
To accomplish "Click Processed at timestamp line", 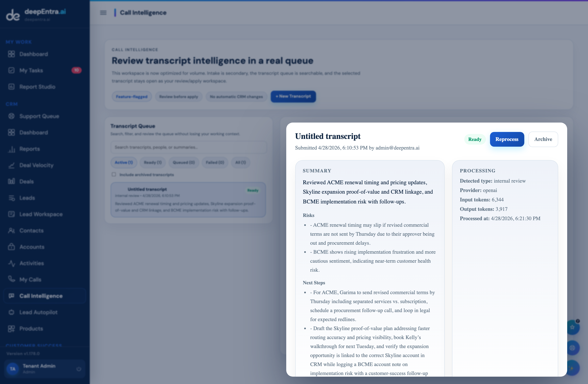I will (x=500, y=218).
